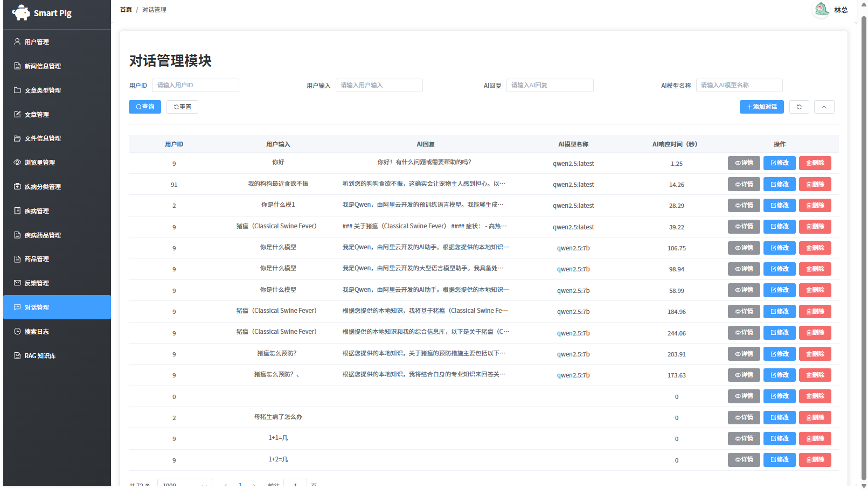868x490 pixels.
Task: Click 重置 to reset the filters
Action: click(182, 107)
